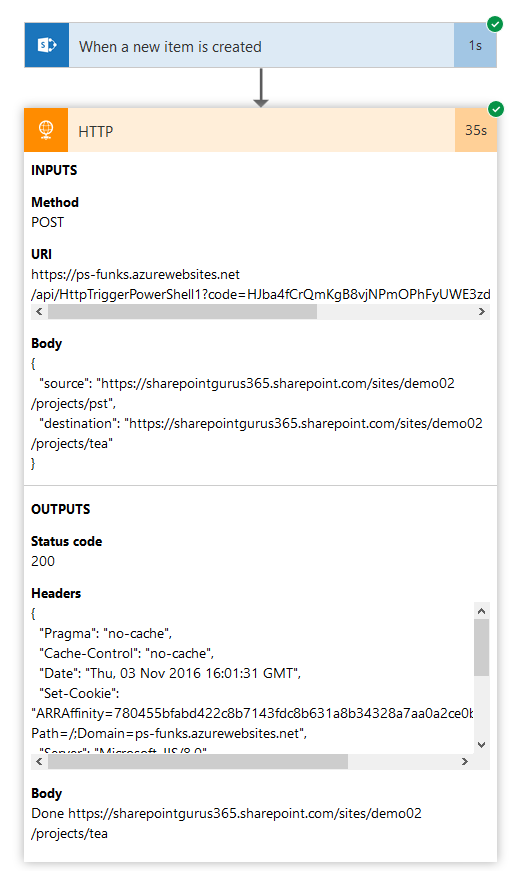Click the Headers horizontal scroll right arrow
Viewport: 509px width, 871px height.
(465, 762)
